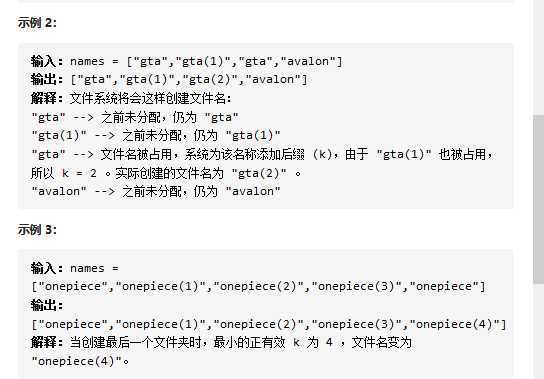Click the "示例 3:" heading
This screenshot has height=379, width=544.
(x=37, y=230)
